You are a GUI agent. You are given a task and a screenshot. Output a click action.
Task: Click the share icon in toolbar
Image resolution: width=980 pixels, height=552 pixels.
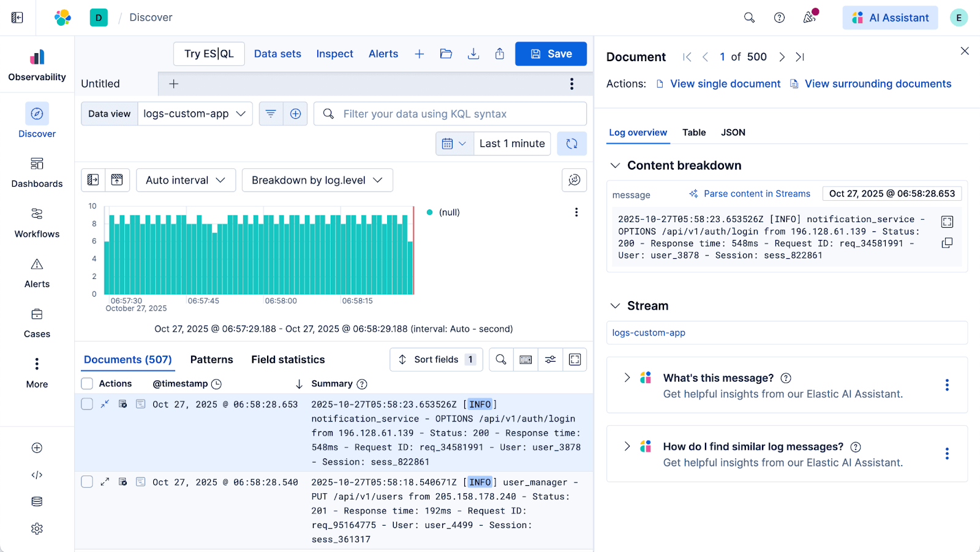coord(500,54)
